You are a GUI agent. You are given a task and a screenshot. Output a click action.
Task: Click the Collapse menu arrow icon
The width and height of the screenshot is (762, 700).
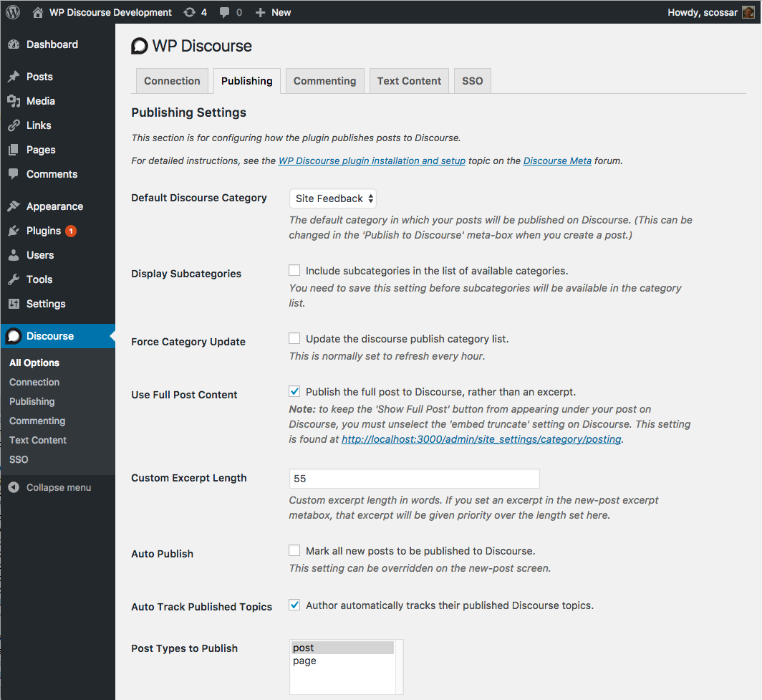point(14,487)
